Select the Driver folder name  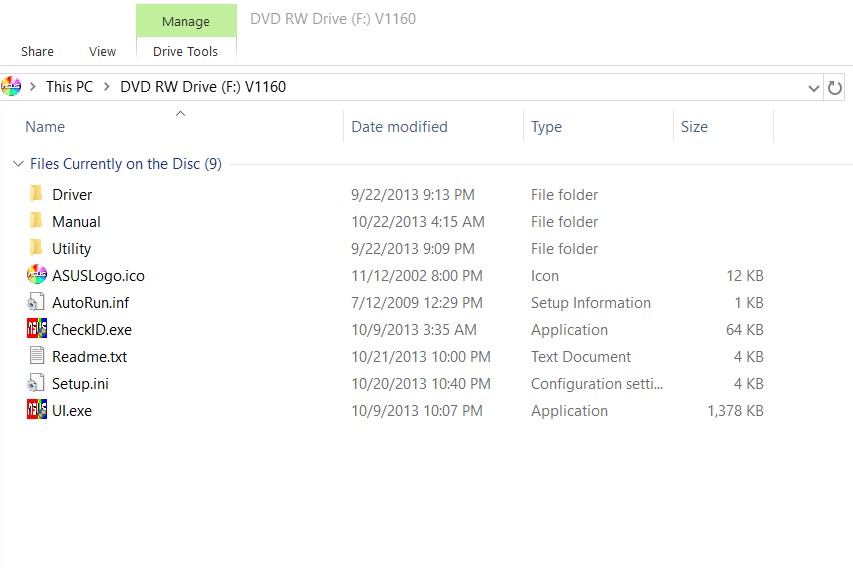(x=72, y=194)
